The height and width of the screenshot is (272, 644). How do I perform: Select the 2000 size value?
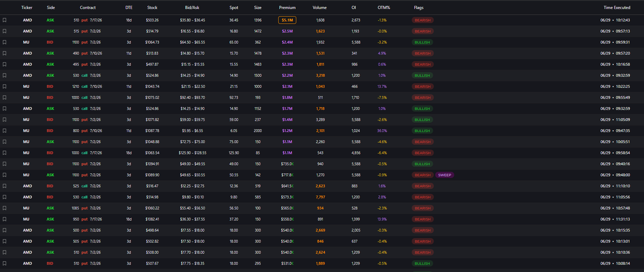point(258,130)
